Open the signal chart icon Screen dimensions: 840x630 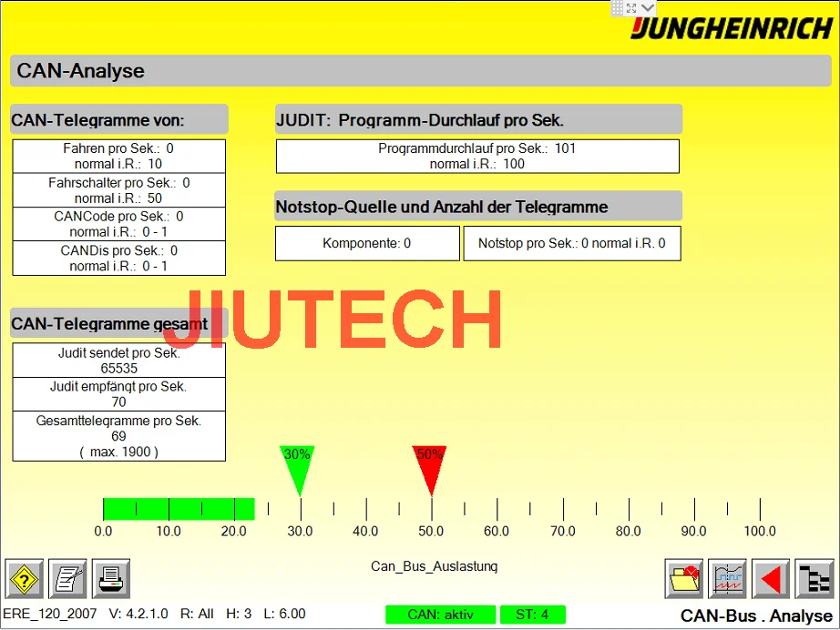click(728, 579)
